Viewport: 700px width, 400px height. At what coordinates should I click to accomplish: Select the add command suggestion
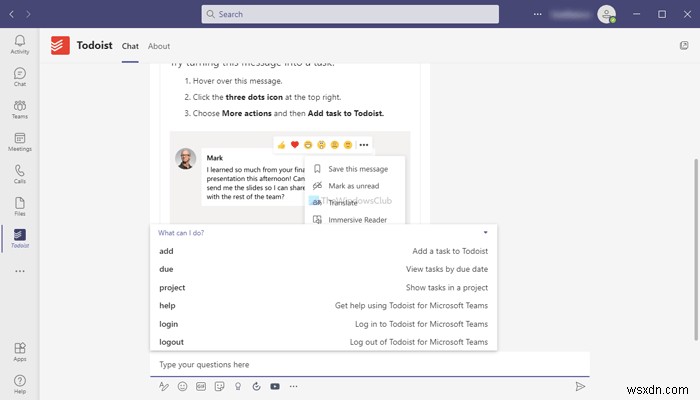tap(323, 251)
